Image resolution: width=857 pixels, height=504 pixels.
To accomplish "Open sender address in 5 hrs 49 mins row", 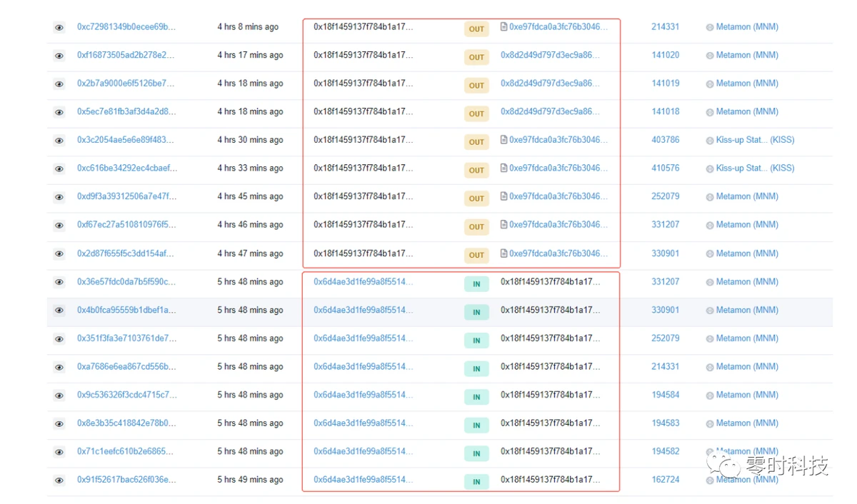I will [363, 480].
